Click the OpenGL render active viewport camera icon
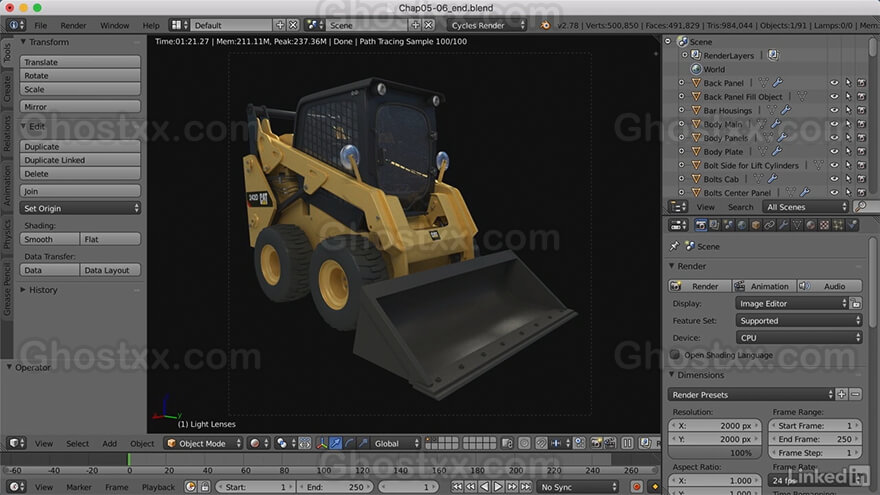 tap(595, 443)
